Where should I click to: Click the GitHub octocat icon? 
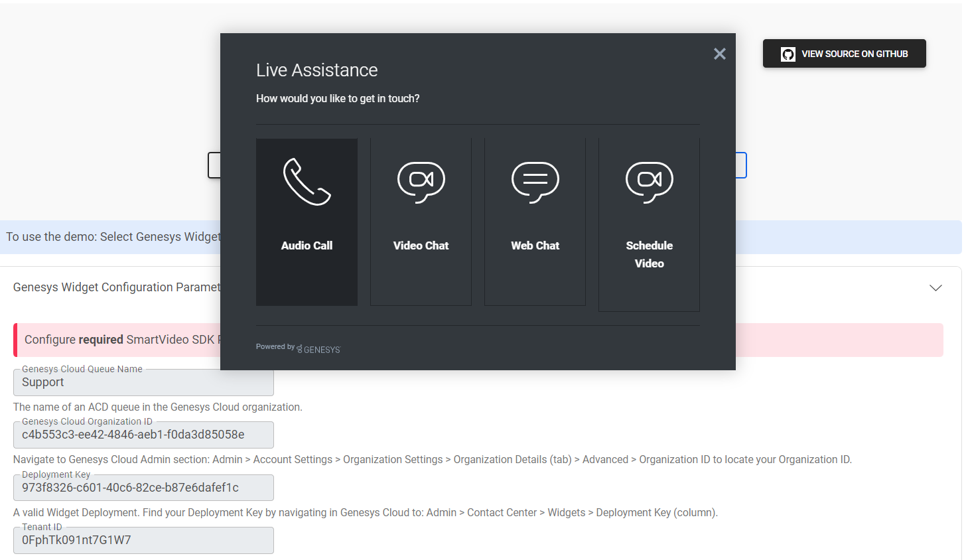(788, 54)
